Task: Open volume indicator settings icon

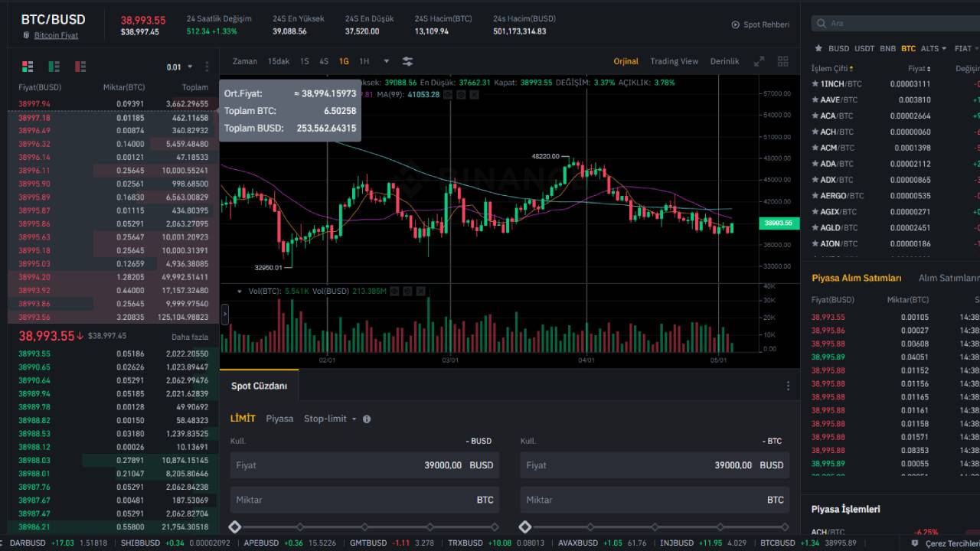Action: 407,291
